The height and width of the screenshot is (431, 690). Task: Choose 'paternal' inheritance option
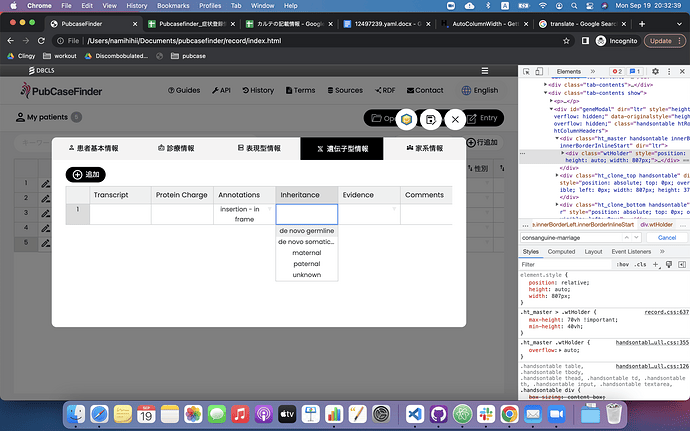click(307, 264)
